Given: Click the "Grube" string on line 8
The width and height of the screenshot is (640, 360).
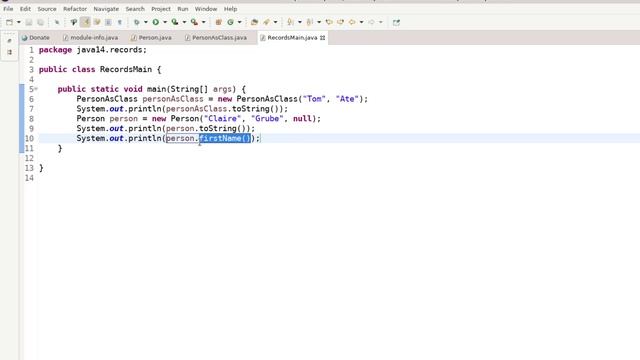Looking at the screenshot, I should click(267, 119).
